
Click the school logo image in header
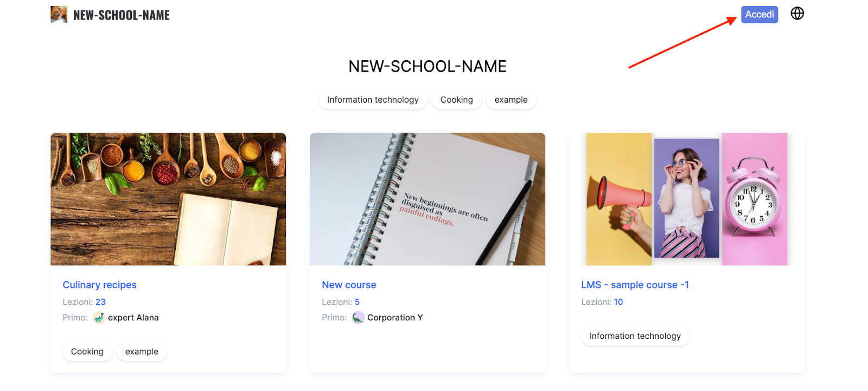pos(59,15)
